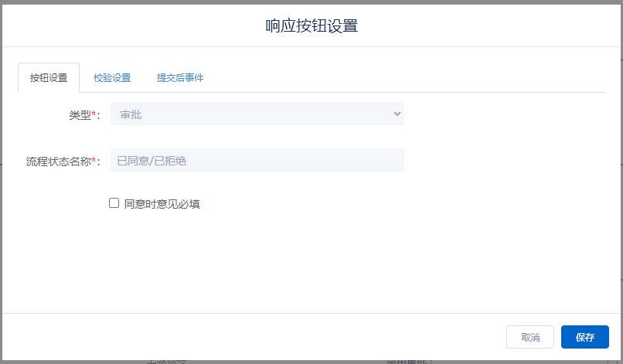
Task: Click the 类型 field label
Action: 80,115
